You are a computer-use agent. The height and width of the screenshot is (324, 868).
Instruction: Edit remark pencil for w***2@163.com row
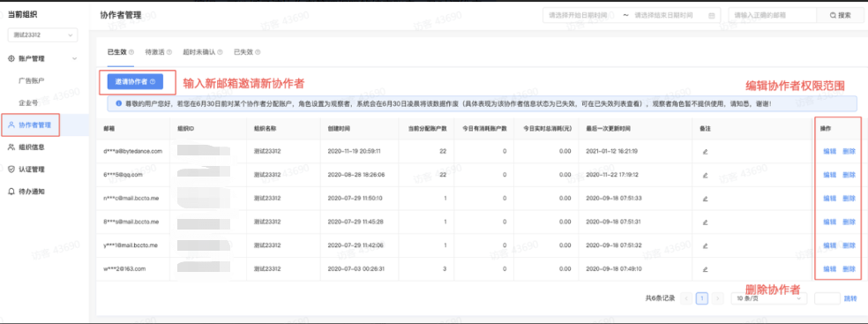pyautogui.click(x=705, y=269)
